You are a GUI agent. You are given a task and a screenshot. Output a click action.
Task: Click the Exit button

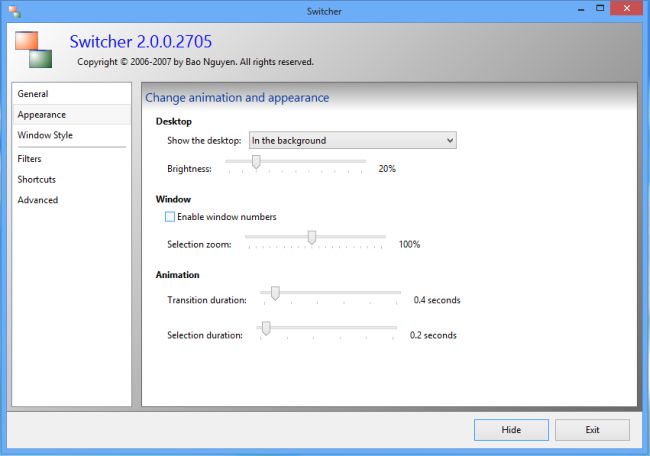click(x=592, y=430)
